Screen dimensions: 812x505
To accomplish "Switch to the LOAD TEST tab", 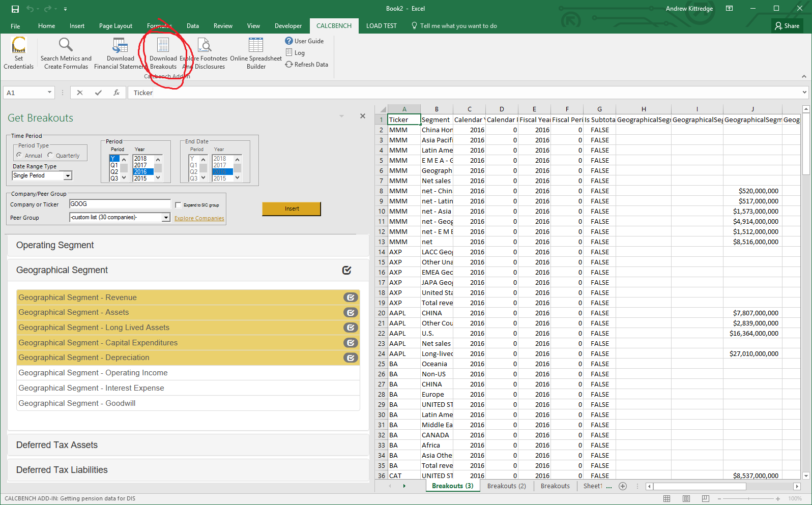I will tap(382, 26).
